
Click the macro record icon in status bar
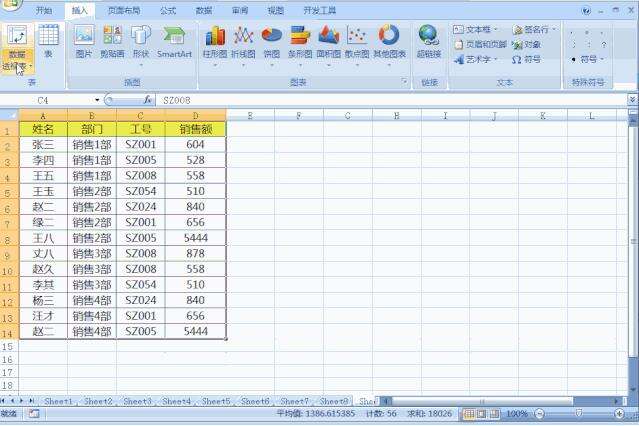click(34, 414)
